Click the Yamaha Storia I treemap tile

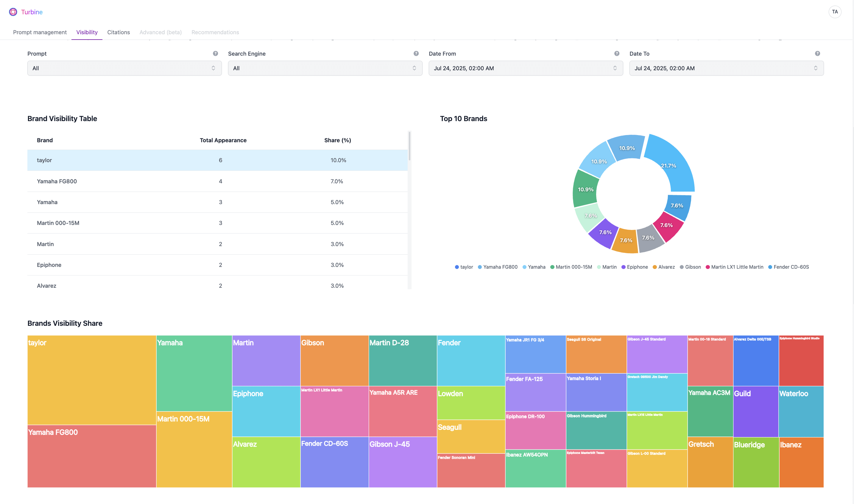tap(596, 392)
